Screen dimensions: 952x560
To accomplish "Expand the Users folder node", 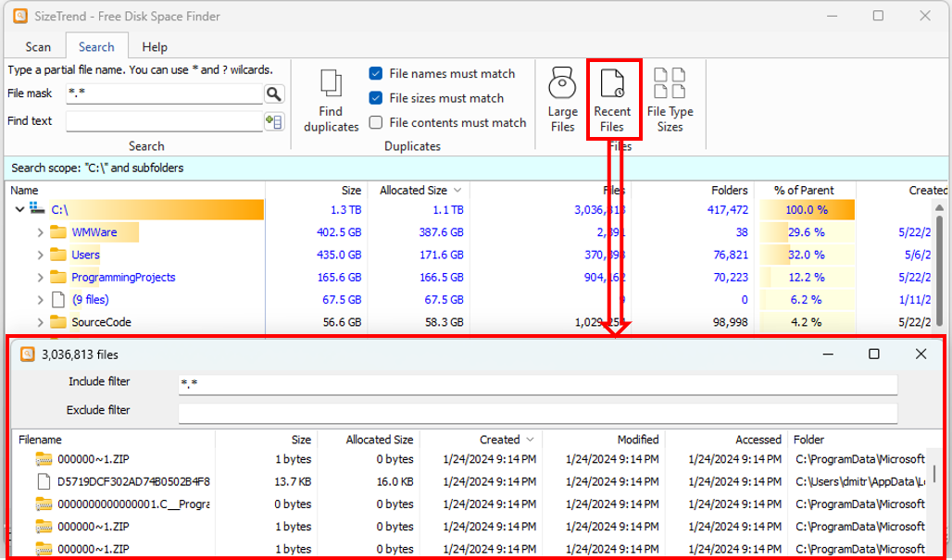I will [x=40, y=255].
